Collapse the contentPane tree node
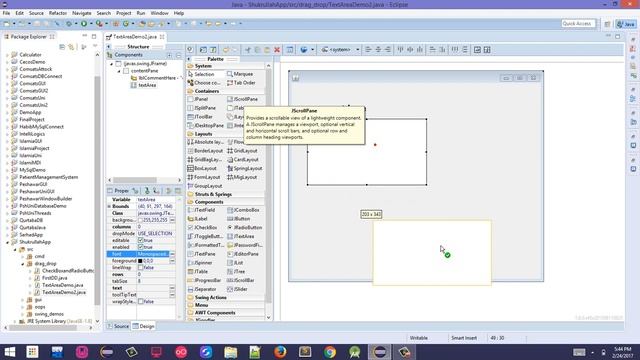The image size is (640, 360). coord(119,71)
